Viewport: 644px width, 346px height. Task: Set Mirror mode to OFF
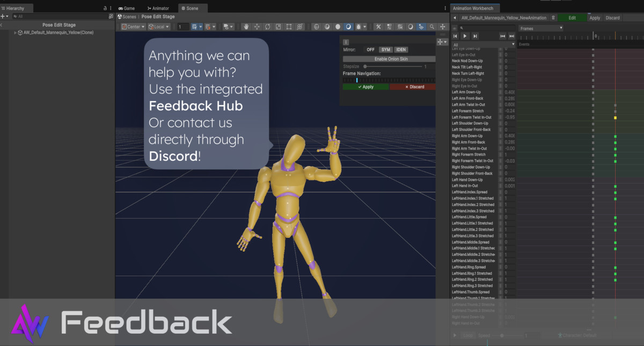click(370, 49)
